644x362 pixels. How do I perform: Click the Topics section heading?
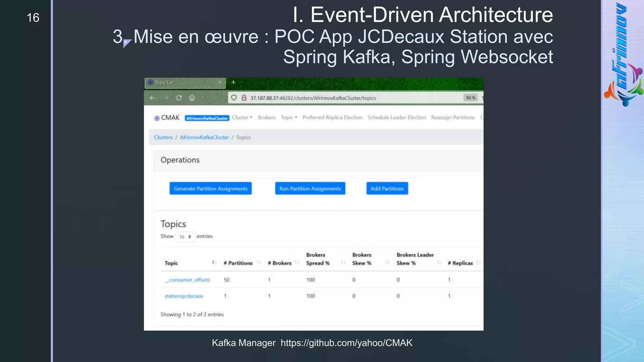(x=173, y=224)
